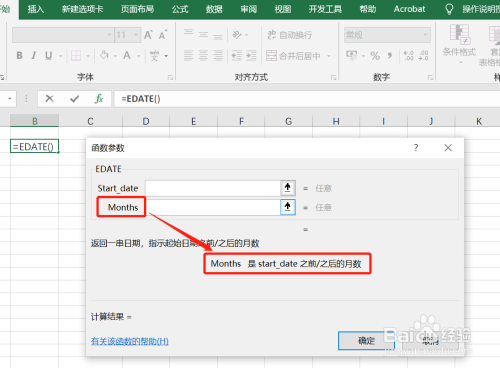Cancel formula entry with X icon
Viewport: 500px width, 368px height.
[49, 99]
